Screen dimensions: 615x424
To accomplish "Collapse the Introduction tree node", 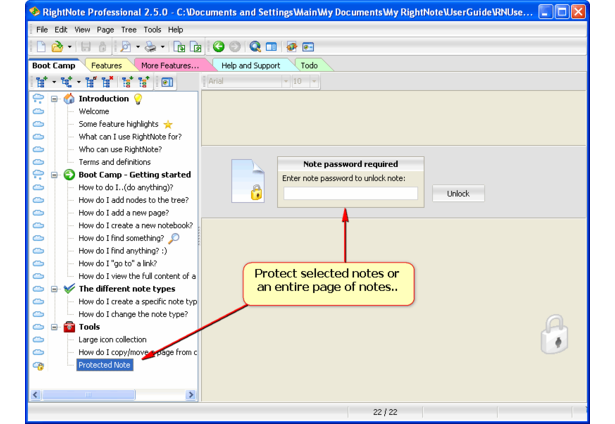I will pos(54,99).
